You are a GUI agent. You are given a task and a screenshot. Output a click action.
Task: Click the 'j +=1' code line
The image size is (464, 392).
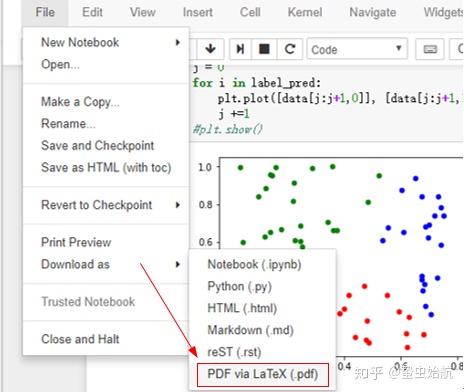pyautogui.click(x=234, y=114)
